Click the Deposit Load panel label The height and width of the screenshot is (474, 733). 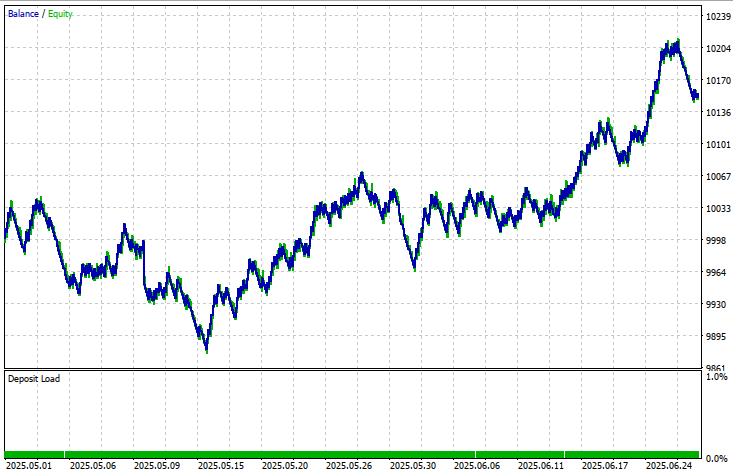(34, 379)
